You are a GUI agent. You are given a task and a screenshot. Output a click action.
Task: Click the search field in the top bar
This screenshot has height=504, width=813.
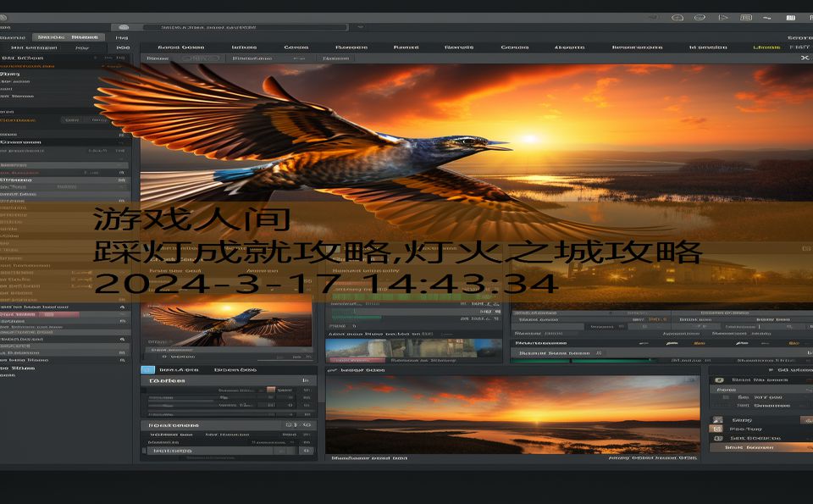245,27
